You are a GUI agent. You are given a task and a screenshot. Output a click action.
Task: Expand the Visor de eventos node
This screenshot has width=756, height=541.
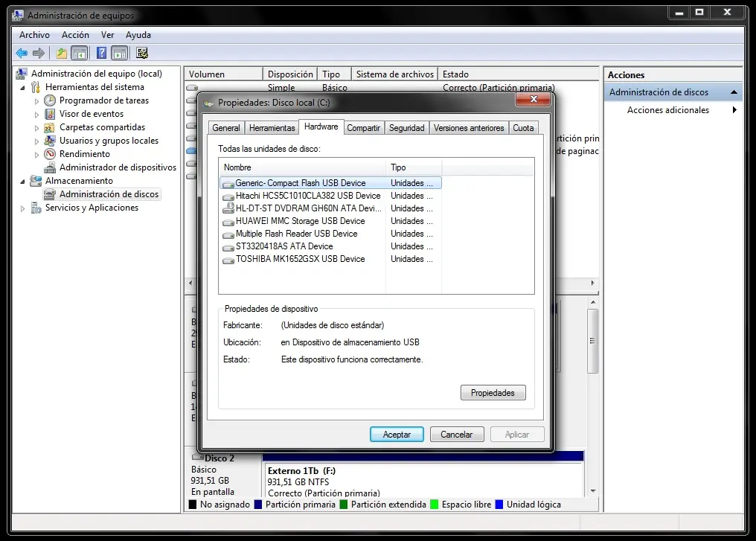36,115
